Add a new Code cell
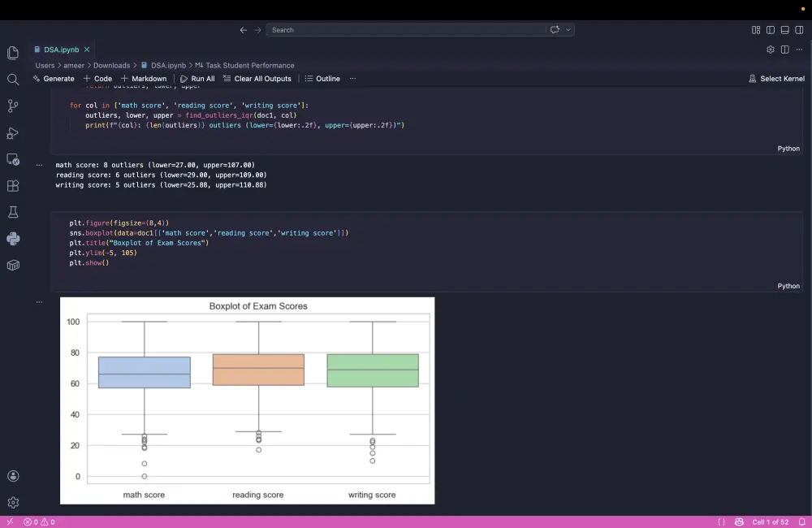 [x=97, y=79]
